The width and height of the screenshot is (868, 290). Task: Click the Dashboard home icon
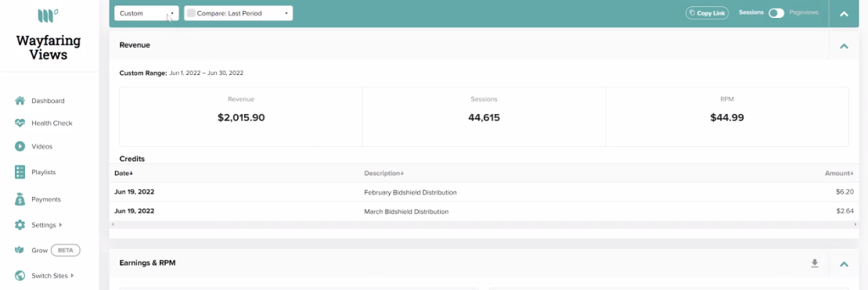coord(20,101)
